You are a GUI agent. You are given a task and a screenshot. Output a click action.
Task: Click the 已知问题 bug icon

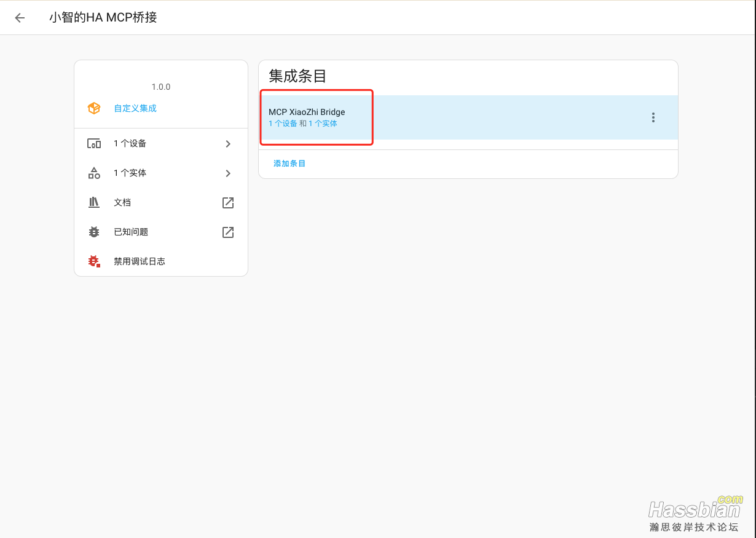coord(94,232)
